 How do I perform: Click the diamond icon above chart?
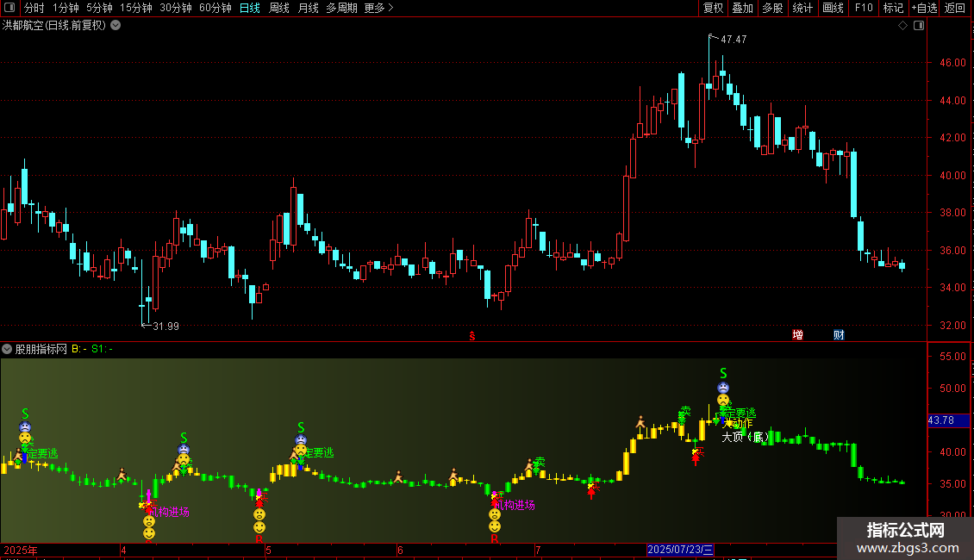(x=903, y=26)
